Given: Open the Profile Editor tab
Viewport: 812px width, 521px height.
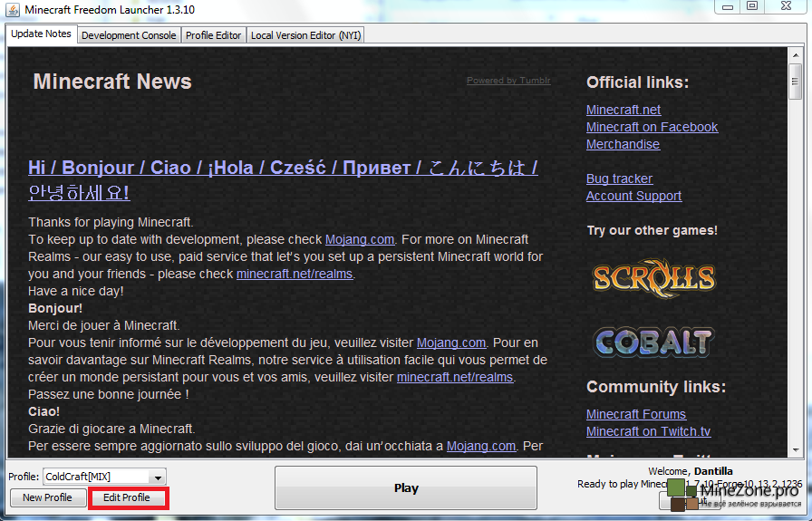Looking at the screenshot, I should point(213,35).
